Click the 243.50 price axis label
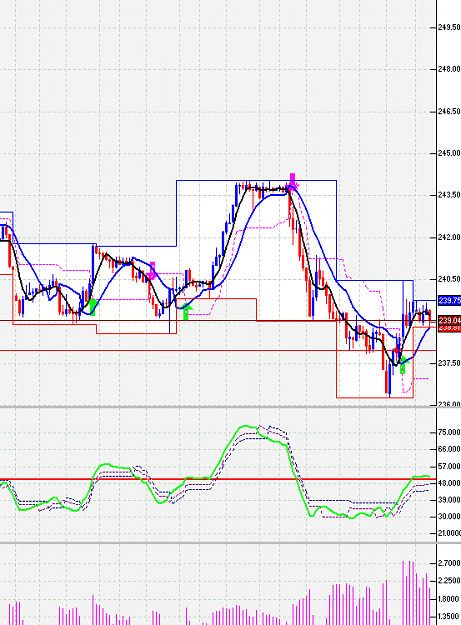Image resolution: width=461 pixels, height=625 pixels. (x=449, y=195)
